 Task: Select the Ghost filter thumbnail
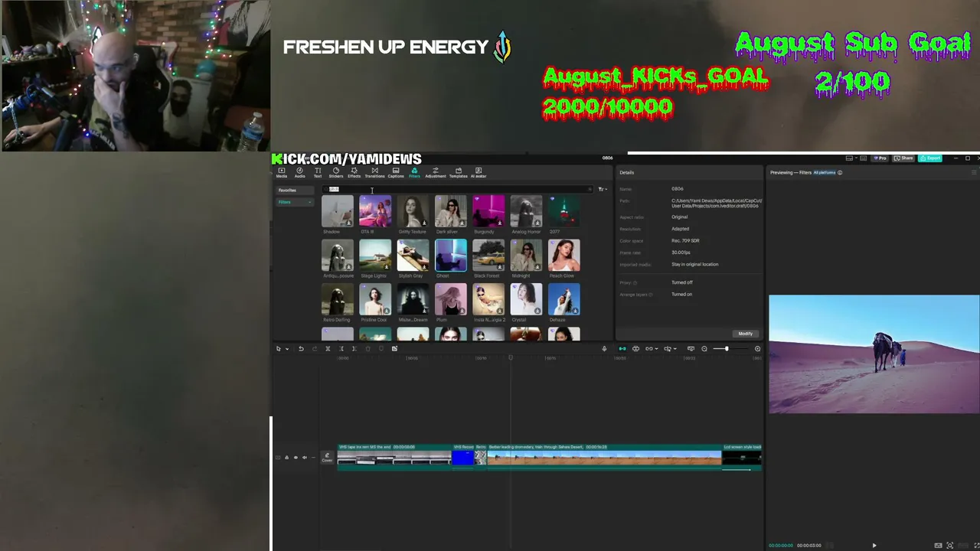point(450,255)
